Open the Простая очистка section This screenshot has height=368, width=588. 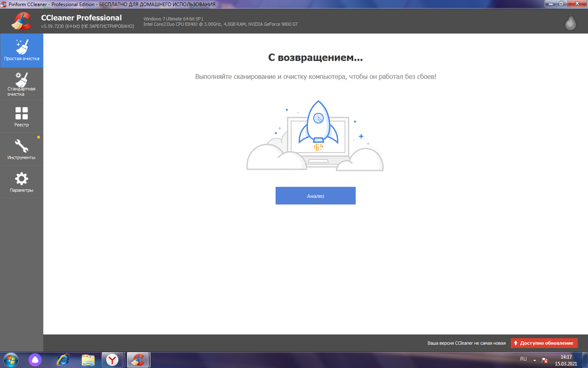click(22, 51)
